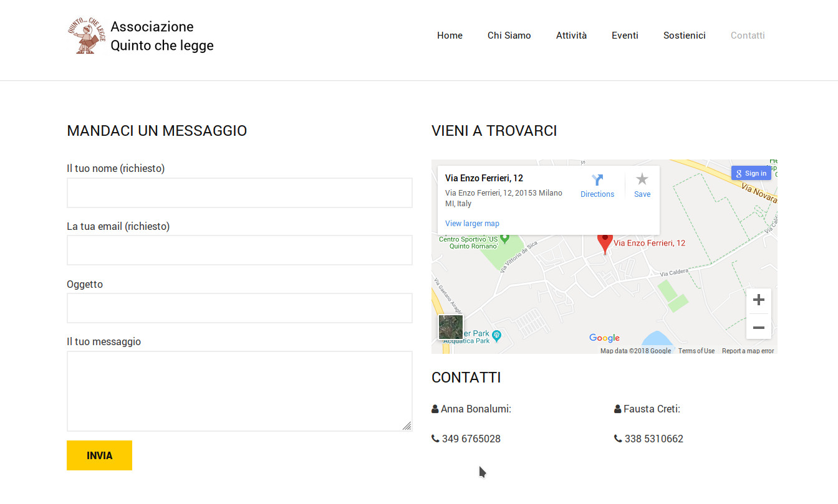This screenshot has width=838, height=504.
Task: Open the Attività menu item
Action: tap(571, 36)
